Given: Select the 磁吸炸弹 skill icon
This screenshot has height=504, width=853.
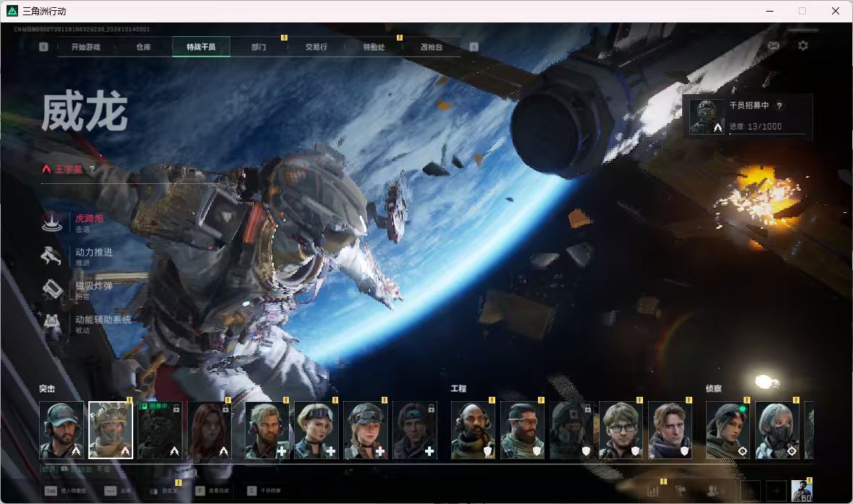Looking at the screenshot, I should click(51, 290).
